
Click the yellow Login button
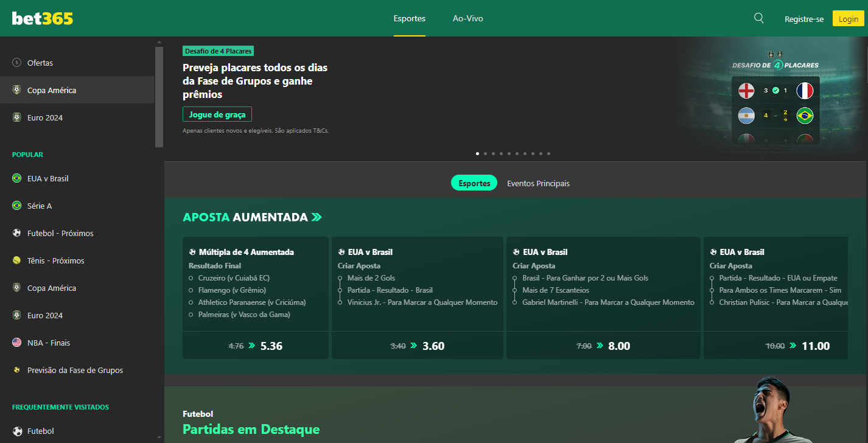point(849,19)
